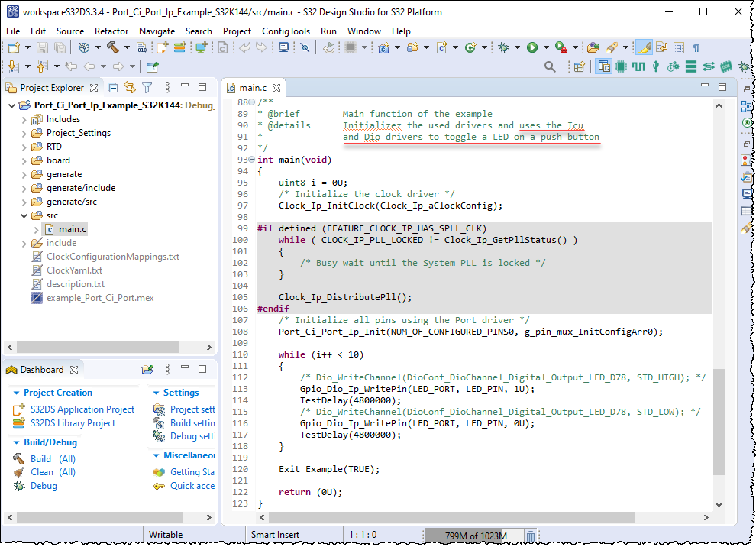
Task: Open the Clocks perspective waveform icon
Action: coord(638,67)
